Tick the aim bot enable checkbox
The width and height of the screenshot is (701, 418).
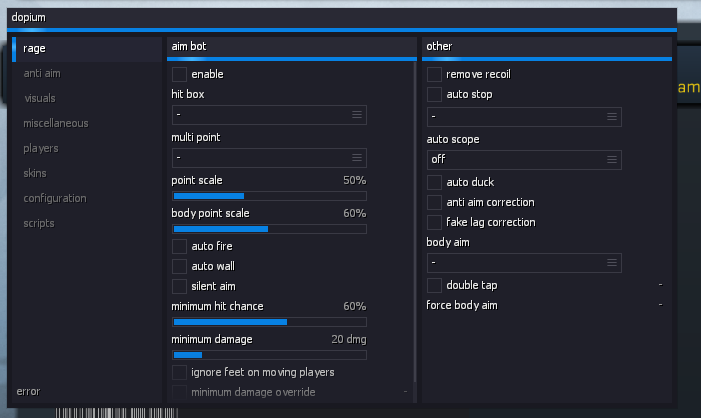(x=179, y=74)
